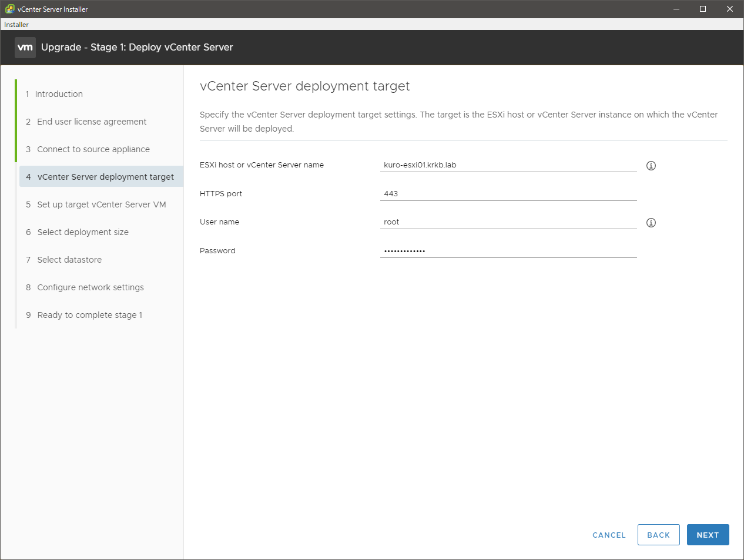Open the End user license agreement step
Viewport: 744px width, 560px height.
click(92, 122)
